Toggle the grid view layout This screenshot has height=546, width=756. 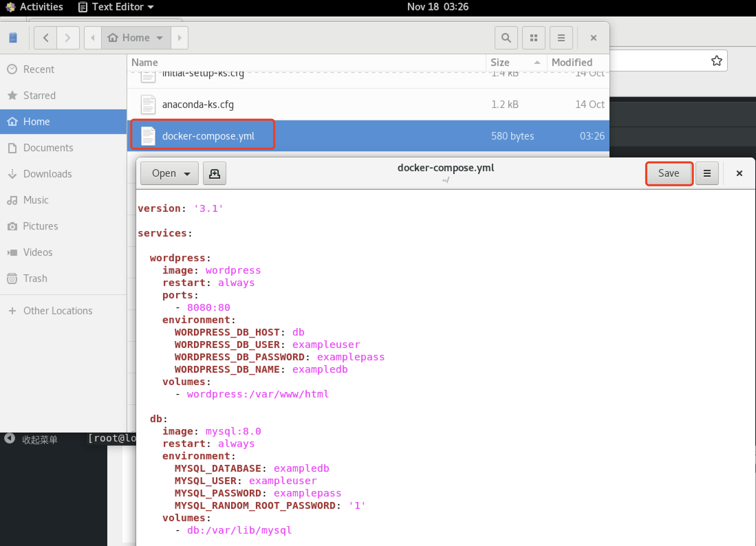(x=533, y=37)
